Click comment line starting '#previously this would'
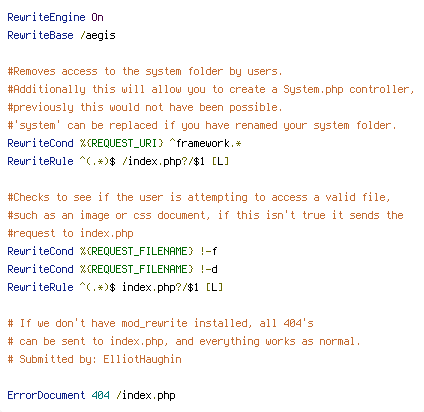Screen dimensions: 424x412 point(145,107)
